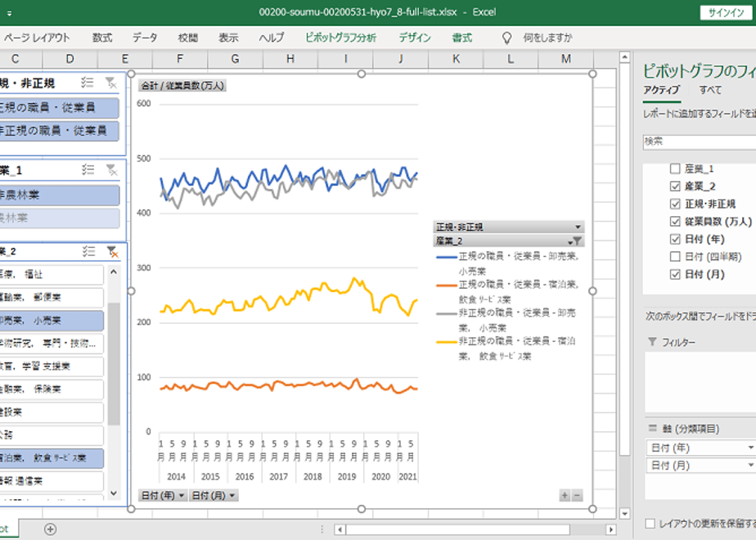Select 建設業 slicer item
756x540 pixels.
(51, 412)
